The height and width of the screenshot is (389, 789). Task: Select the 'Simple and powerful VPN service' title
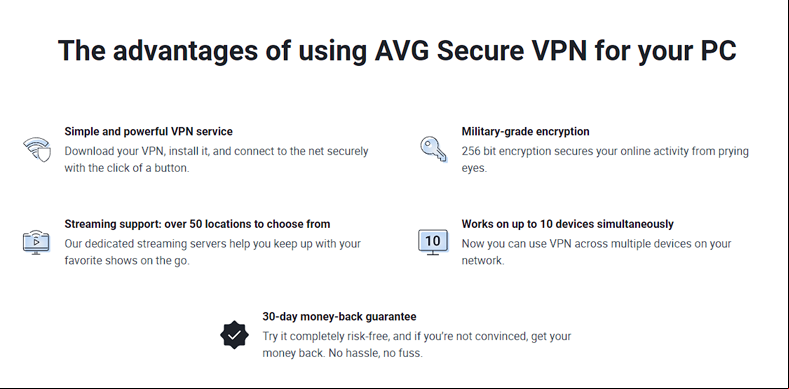pyautogui.click(x=148, y=131)
